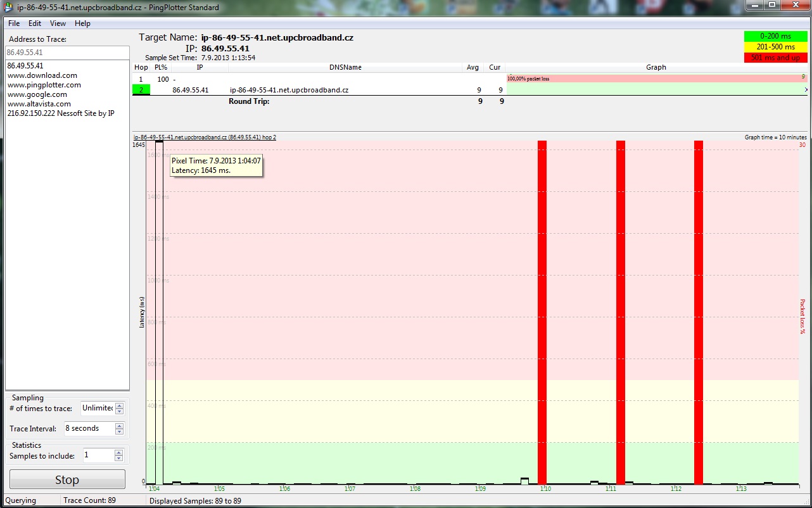Select www.download.com in the address list
812x508 pixels.
click(x=42, y=75)
